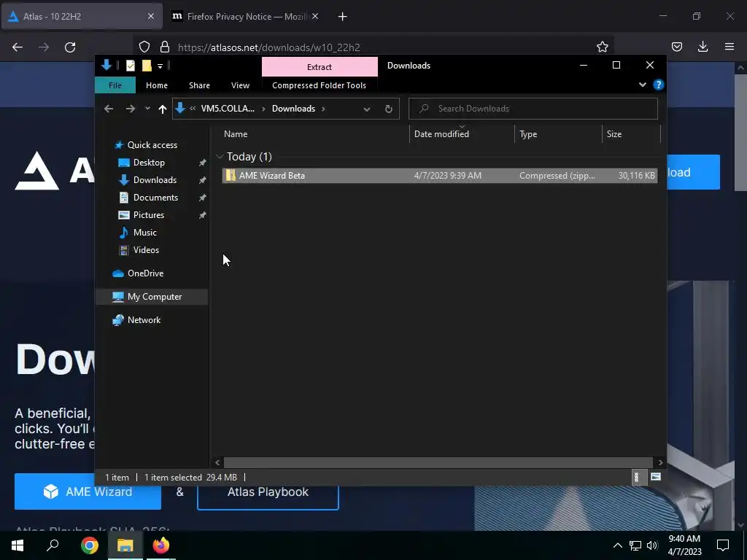Select the pink Extract contextual tab

pyautogui.click(x=320, y=66)
